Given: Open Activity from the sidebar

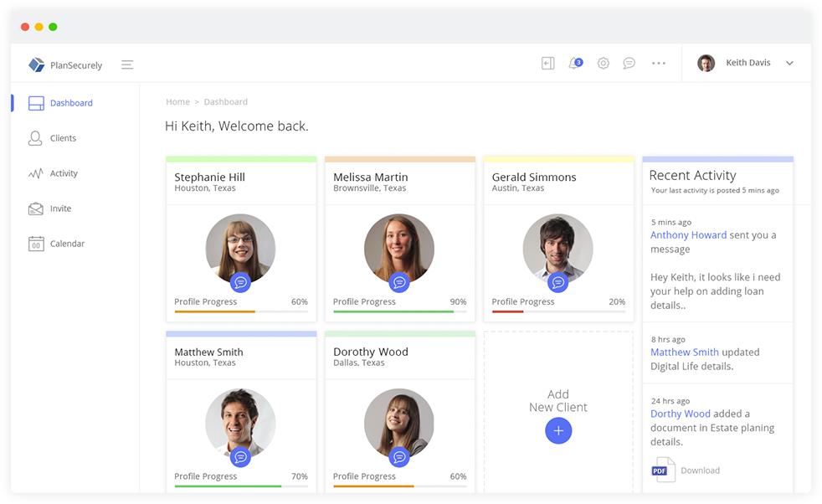Looking at the screenshot, I should [x=64, y=173].
